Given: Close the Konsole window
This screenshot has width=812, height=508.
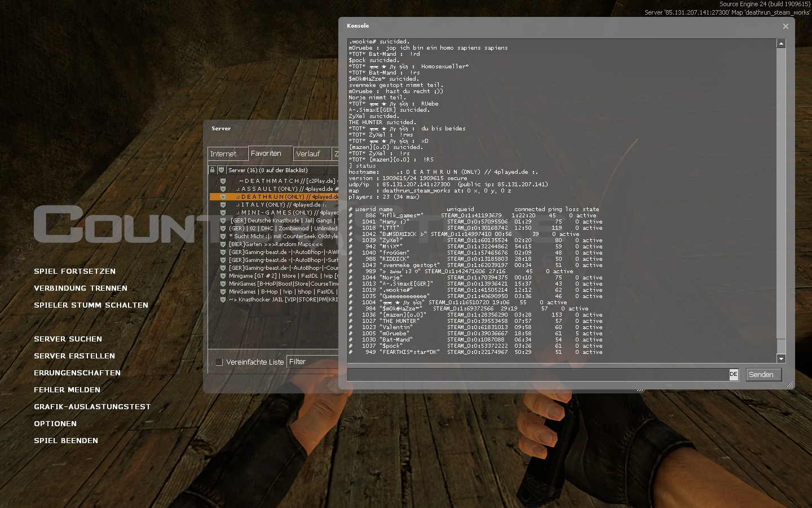Looking at the screenshot, I should [x=785, y=26].
